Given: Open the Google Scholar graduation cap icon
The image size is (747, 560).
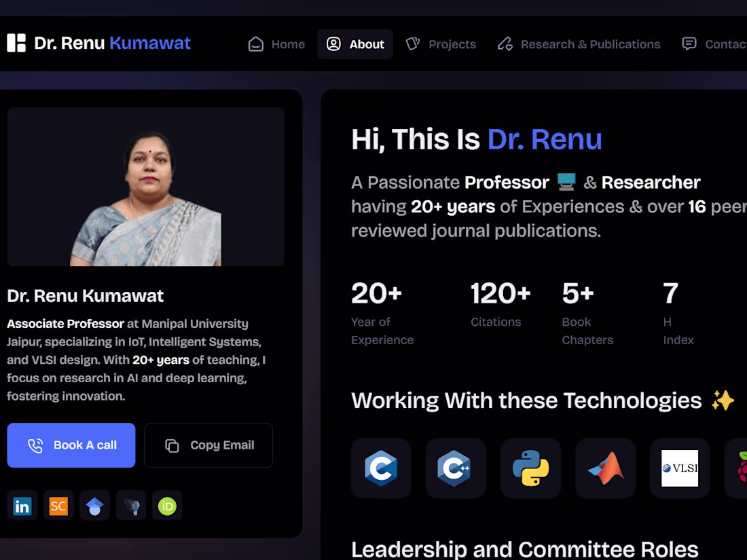Looking at the screenshot, I should coord(95,506).
